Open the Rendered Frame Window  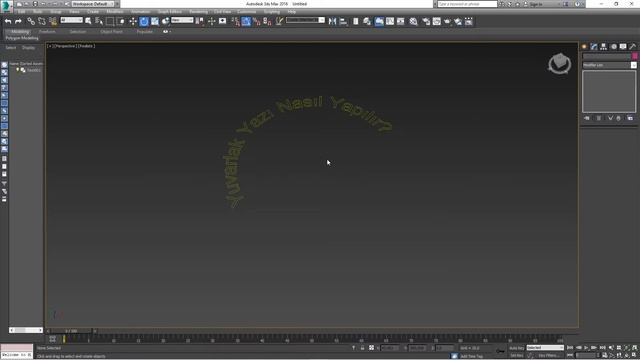pos(437,21)
